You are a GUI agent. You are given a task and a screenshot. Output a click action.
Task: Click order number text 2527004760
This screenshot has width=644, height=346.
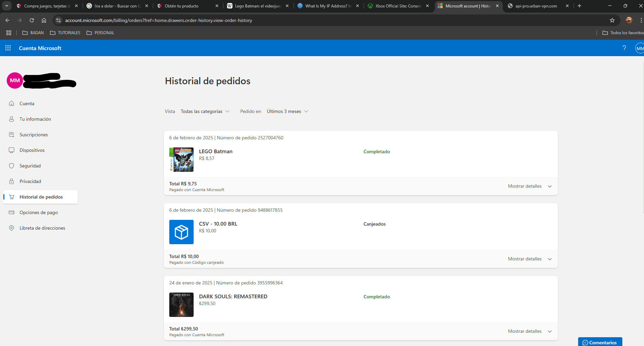click(270, 138)
